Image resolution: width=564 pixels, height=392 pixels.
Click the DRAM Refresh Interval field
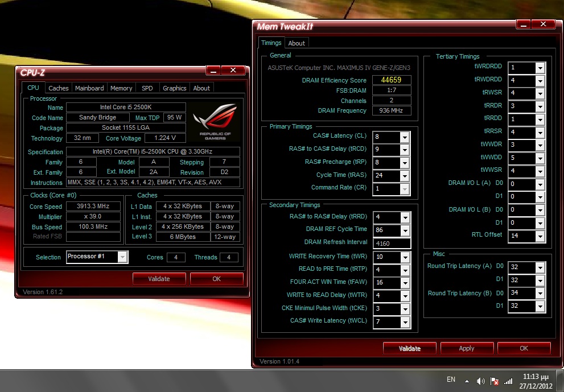coord(392,244)
